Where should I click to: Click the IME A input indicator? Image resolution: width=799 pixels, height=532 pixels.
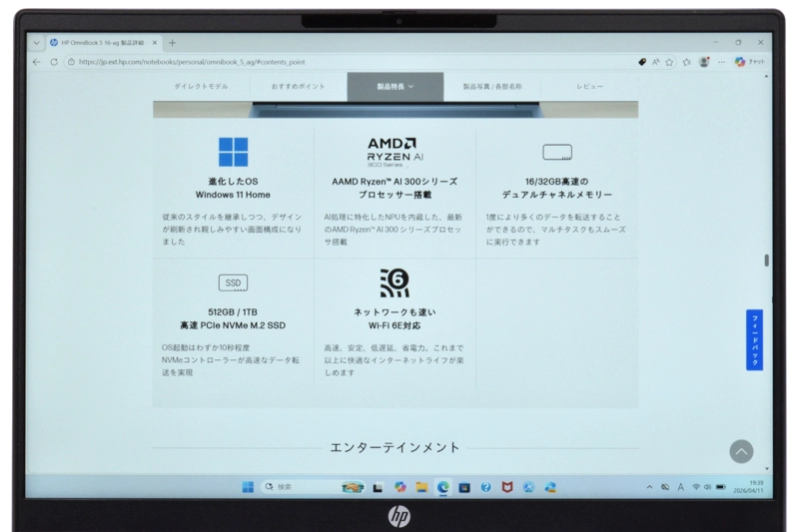point(681,487)
